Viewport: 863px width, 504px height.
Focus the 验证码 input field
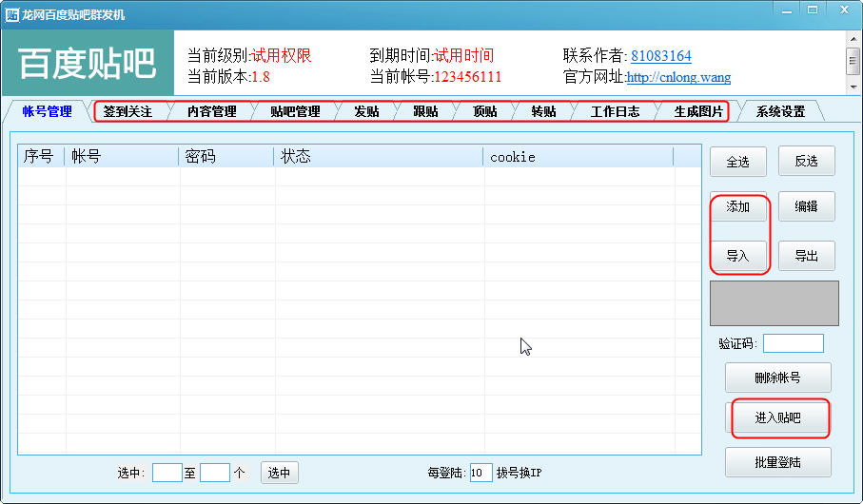[794, 343]
